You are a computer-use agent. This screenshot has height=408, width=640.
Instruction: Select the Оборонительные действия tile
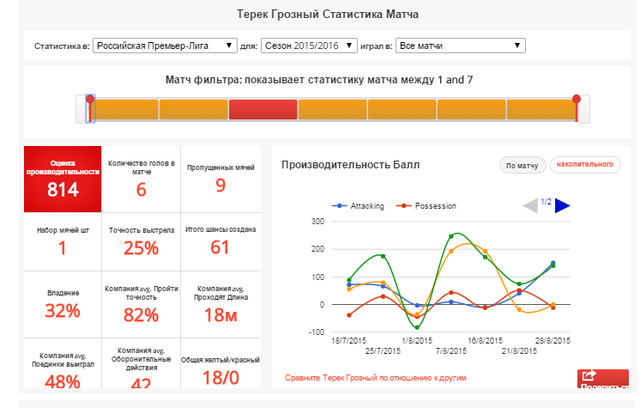[x=141, y=364]
